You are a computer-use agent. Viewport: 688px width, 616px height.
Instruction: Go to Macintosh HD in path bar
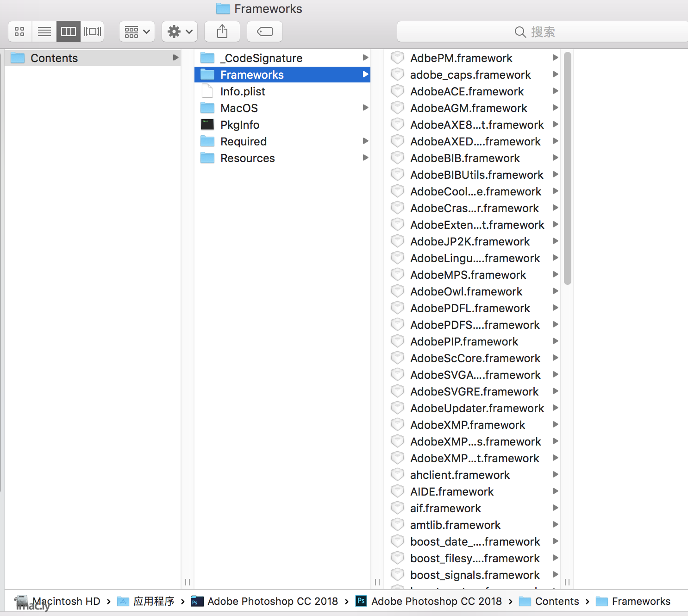pyautogui.click(x=58, y=601)
